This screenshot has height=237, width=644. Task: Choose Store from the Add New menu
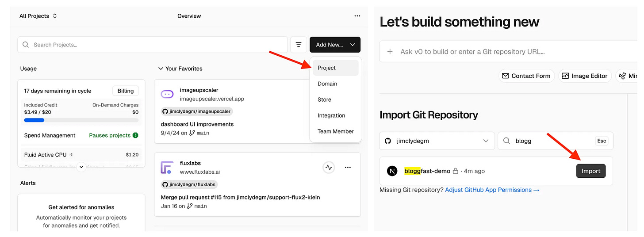336,99
